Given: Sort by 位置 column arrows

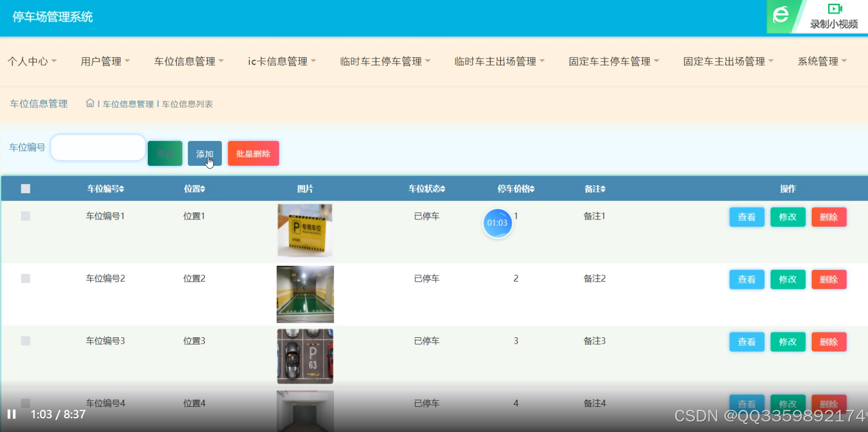Looking at the screenshot, I should click(203, 189).
